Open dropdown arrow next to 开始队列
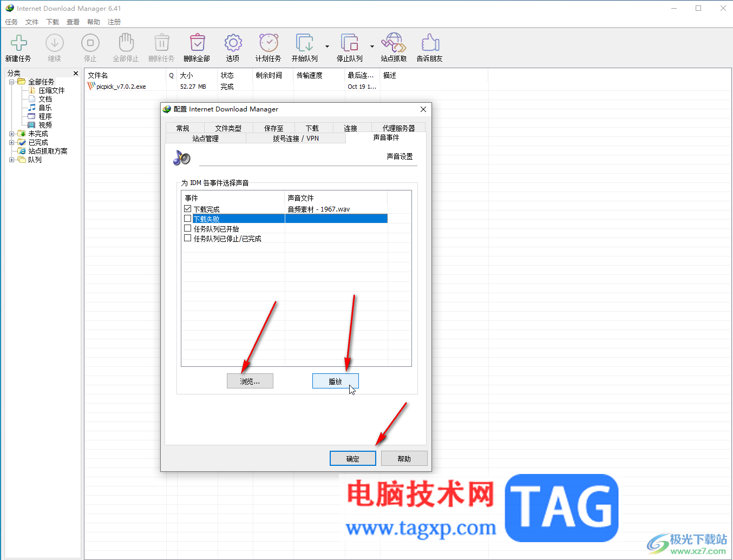Image resolution: width=733 pixels, height=560 pixels. point(327,46)
